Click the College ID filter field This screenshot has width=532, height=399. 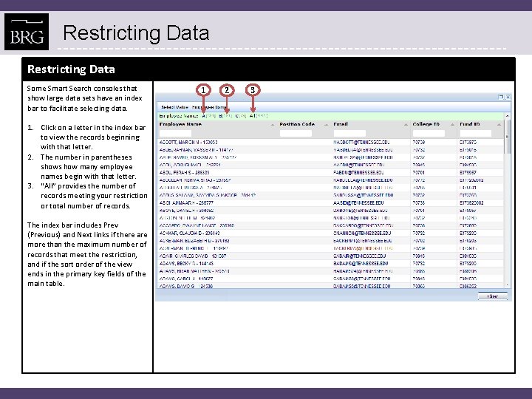point(429,133)
